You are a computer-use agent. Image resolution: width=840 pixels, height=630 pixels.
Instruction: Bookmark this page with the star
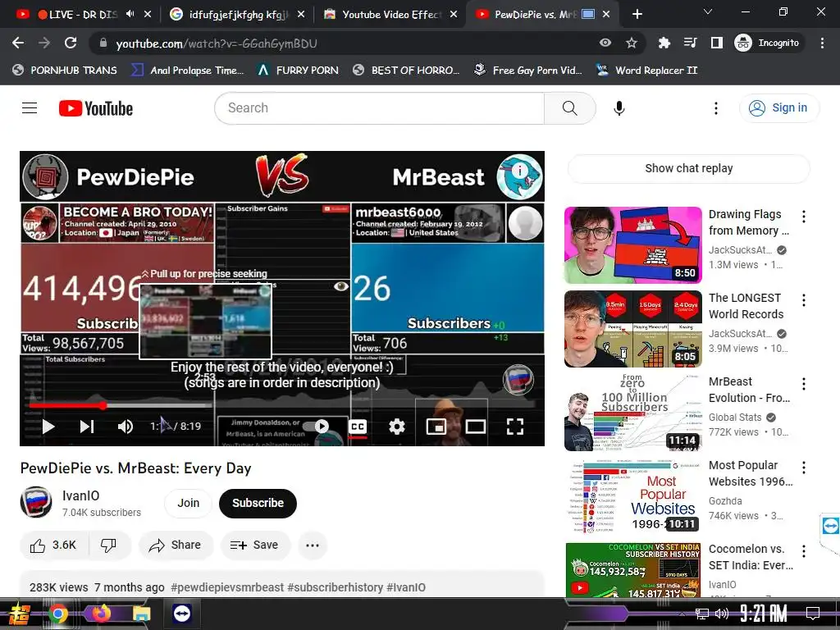[632, 43]
